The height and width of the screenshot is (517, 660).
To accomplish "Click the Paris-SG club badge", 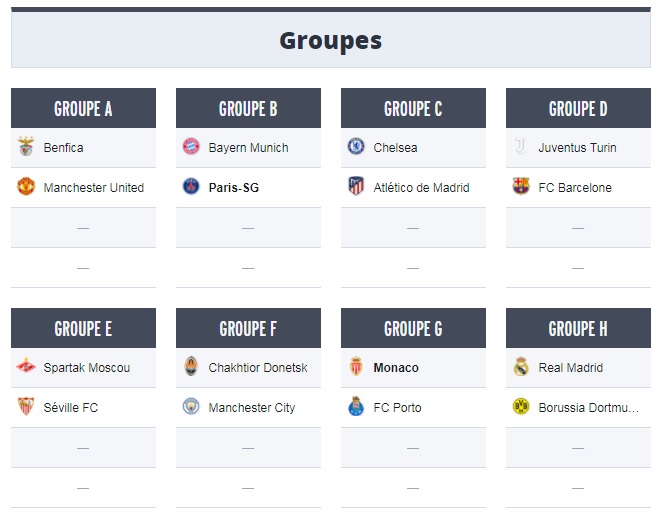I will point(191,187).
